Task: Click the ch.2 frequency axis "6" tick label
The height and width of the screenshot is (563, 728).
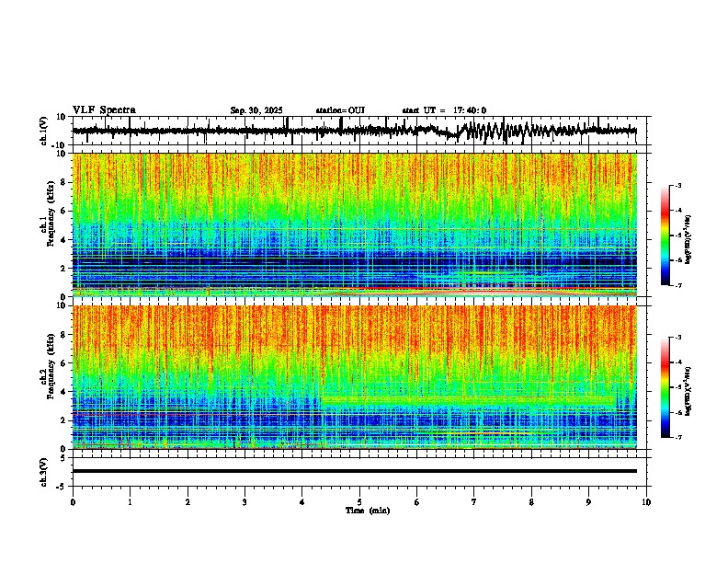Action: (64, 363)
